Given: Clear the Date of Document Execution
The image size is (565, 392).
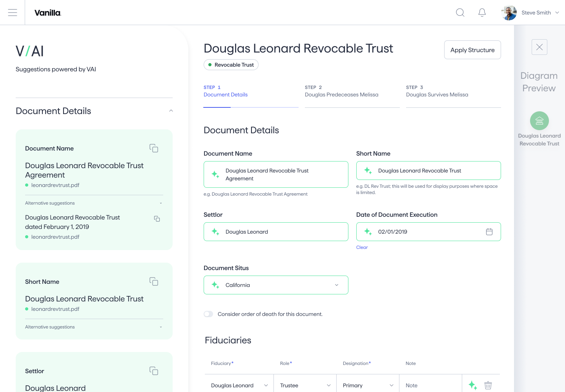Looking at the screenshot, I should point(362,247).
